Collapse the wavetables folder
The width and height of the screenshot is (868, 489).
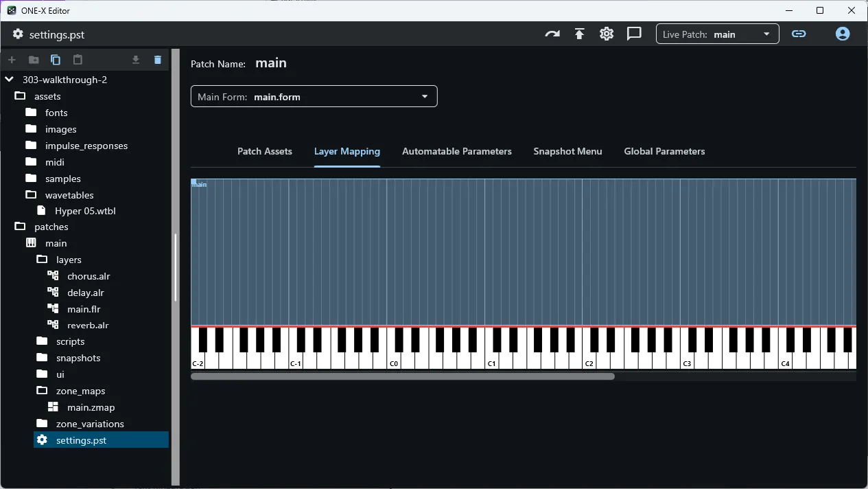[x=31, y=195]
